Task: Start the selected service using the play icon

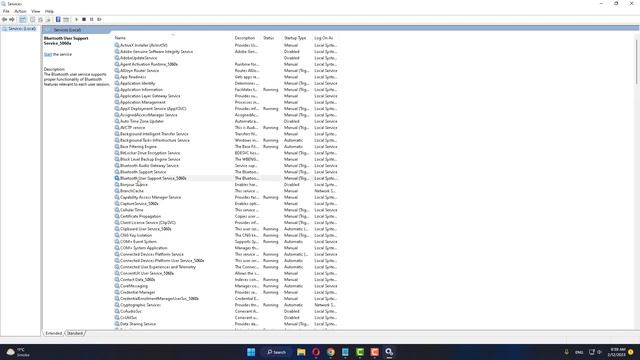Action: pos(76,20)
